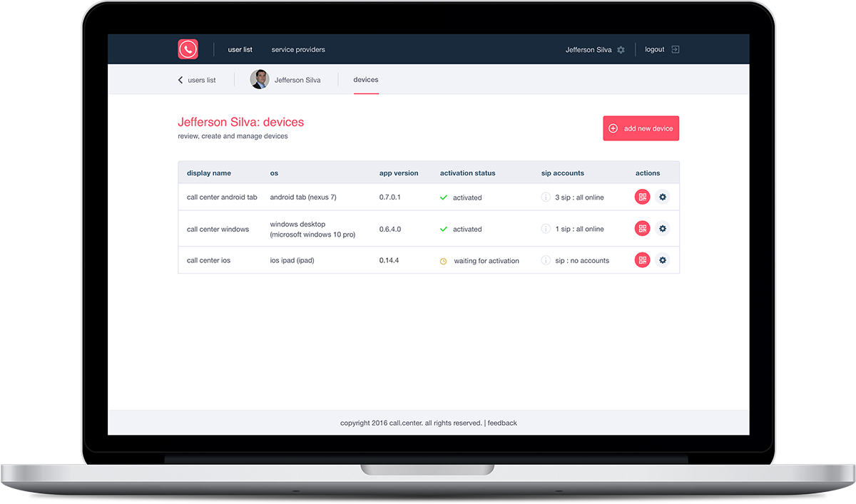Click Jefferson Silva's avatar photo
The height and width of the screenshot is (504, 856).
pyautogui.click(x=260, y=79)
